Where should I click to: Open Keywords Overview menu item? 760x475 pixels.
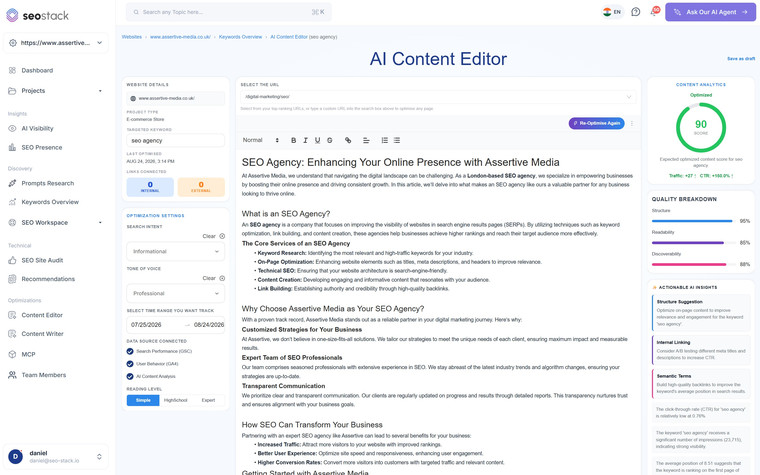[x=50, y=202]
